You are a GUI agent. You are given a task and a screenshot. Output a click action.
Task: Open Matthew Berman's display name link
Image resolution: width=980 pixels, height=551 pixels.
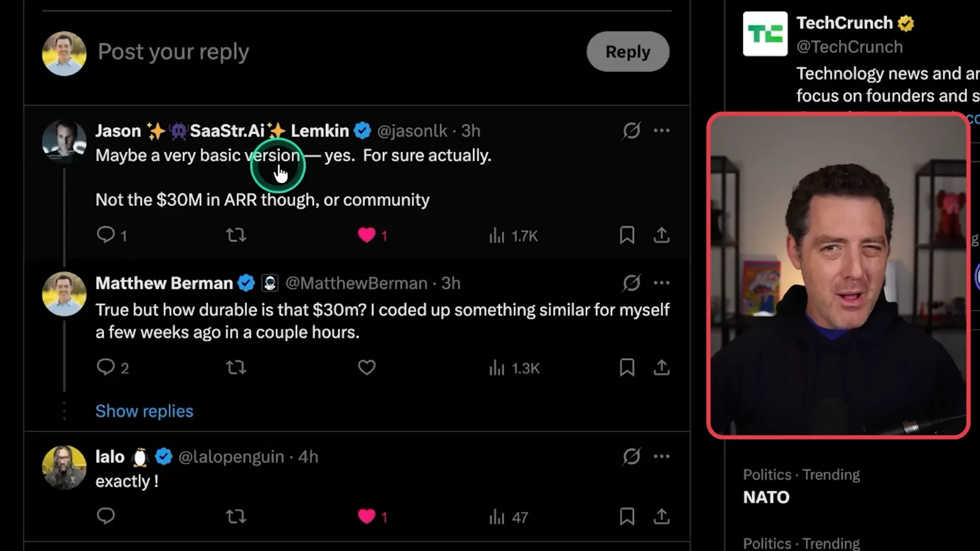[x=164, y=283]
